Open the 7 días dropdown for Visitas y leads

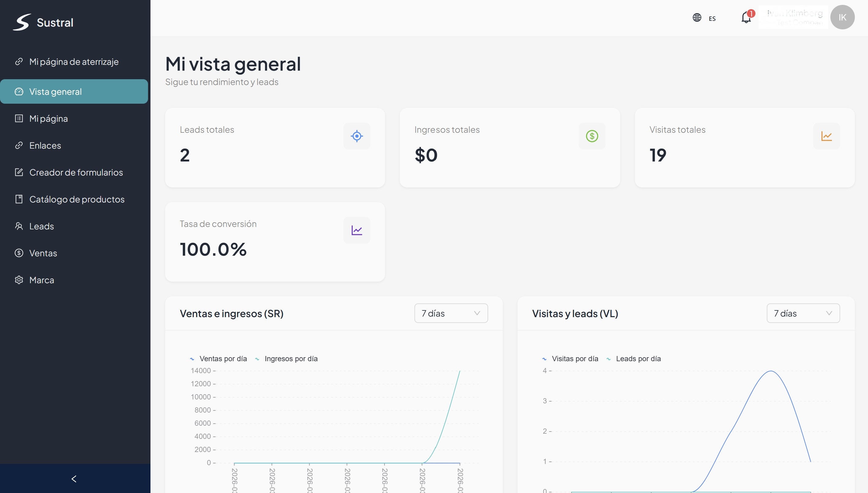(x=803, y=313)
